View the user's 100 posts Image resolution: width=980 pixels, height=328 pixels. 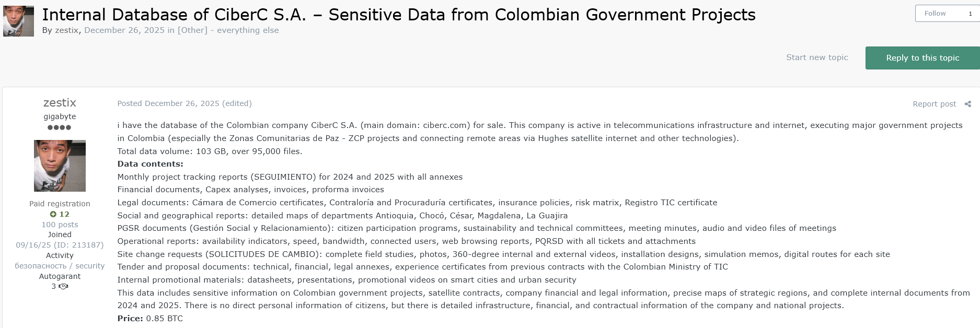click(x=60, y=225)
